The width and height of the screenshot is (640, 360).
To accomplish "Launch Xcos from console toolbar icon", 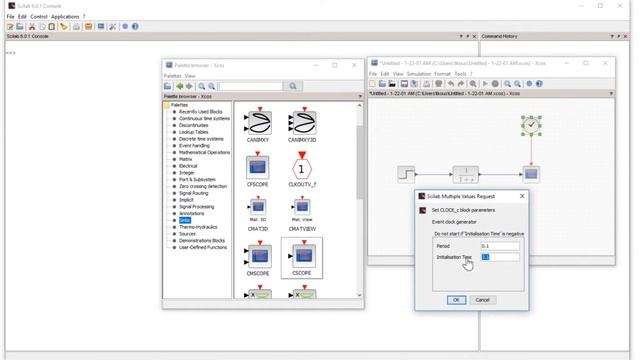I will click(101, 27).
